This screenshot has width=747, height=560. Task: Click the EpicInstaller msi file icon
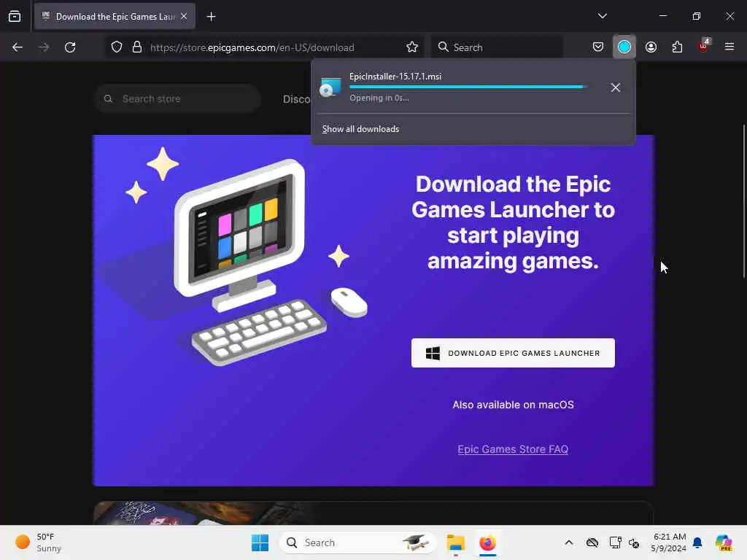click(330, 87)
